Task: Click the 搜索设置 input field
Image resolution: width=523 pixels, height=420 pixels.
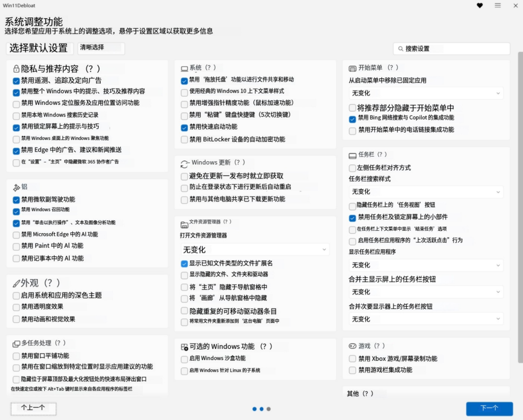Action: click(x=451, y=48)
